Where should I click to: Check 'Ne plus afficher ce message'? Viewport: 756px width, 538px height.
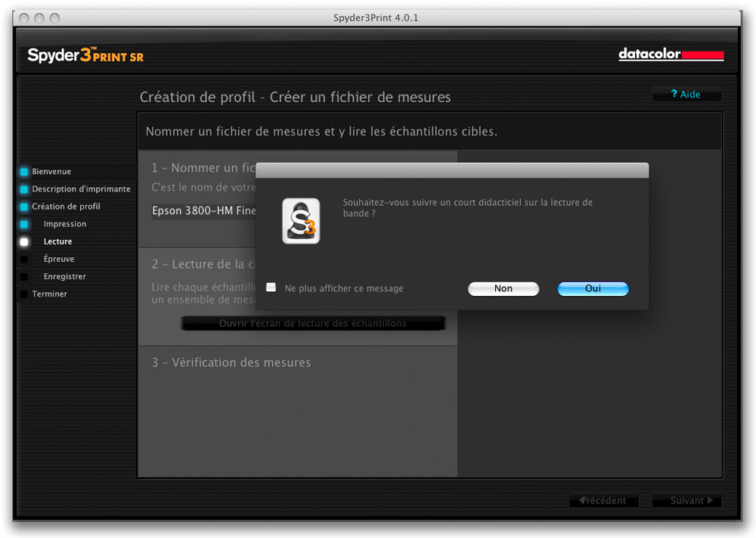coord(271,288)
